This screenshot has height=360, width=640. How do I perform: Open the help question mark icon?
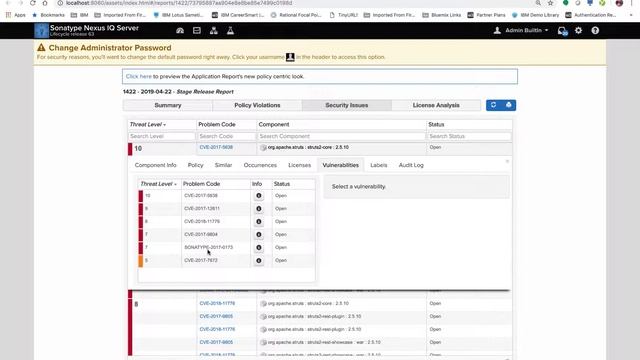tap(595, 31)
